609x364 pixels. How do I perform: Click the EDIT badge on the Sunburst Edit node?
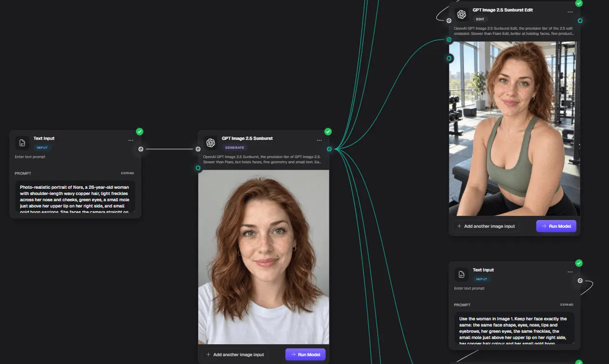[x=480, y=19]
